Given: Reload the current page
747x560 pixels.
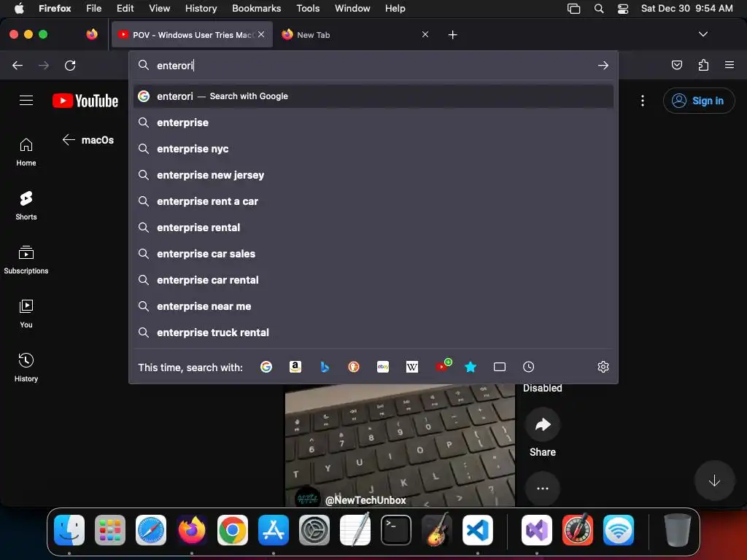Looking at the screenshot, I should 70,65.
